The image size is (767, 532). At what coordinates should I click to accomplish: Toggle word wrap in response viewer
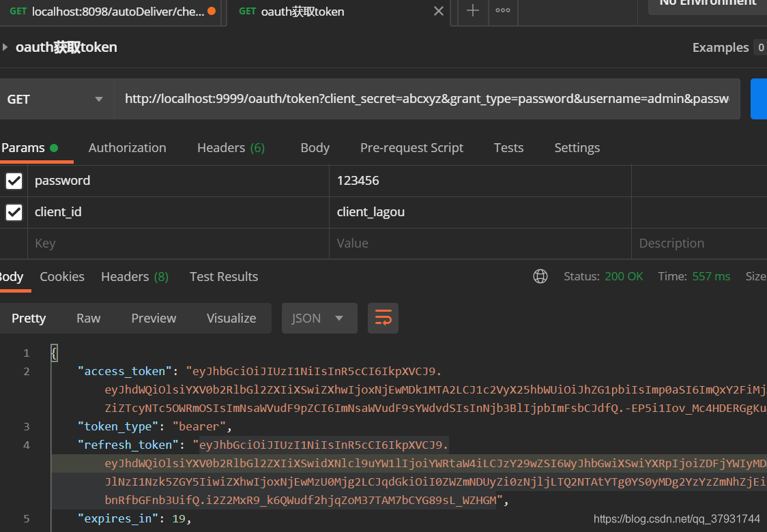point(383,319)
